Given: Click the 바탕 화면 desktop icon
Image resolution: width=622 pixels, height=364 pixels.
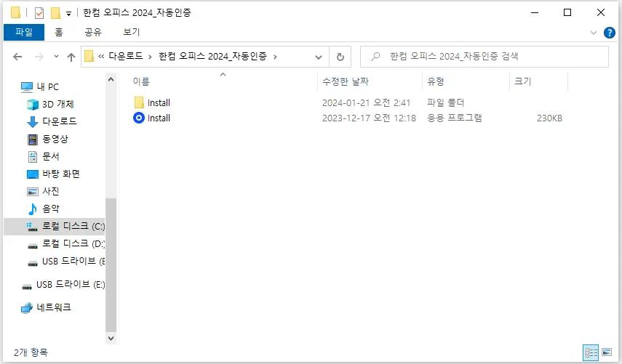Looking at the screenshot, I should click(33, 174).
